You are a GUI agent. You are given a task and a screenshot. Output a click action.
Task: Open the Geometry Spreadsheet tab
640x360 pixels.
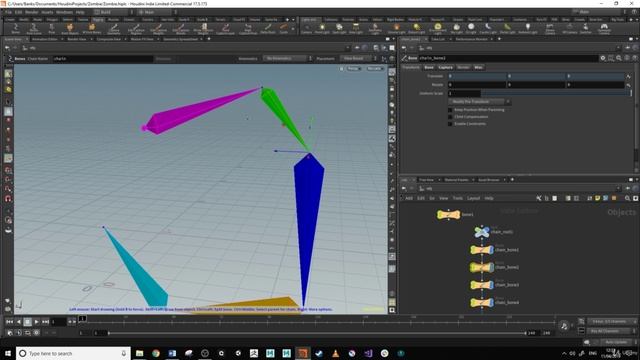180,39
